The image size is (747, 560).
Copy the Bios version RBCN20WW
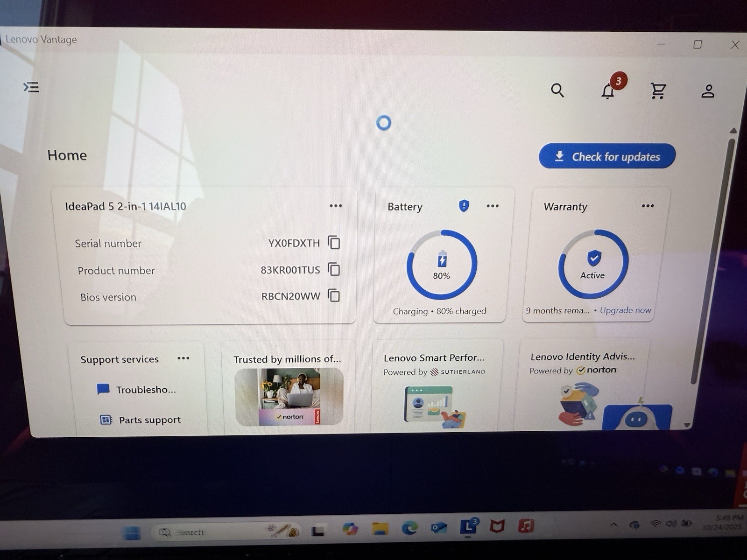[x=334, y=295]
